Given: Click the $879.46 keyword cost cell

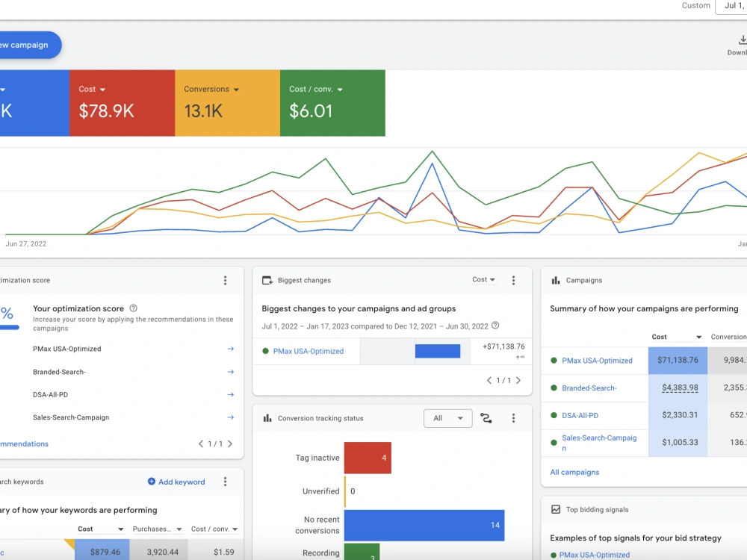Looking at the screenshot, I should coord(102,550).
